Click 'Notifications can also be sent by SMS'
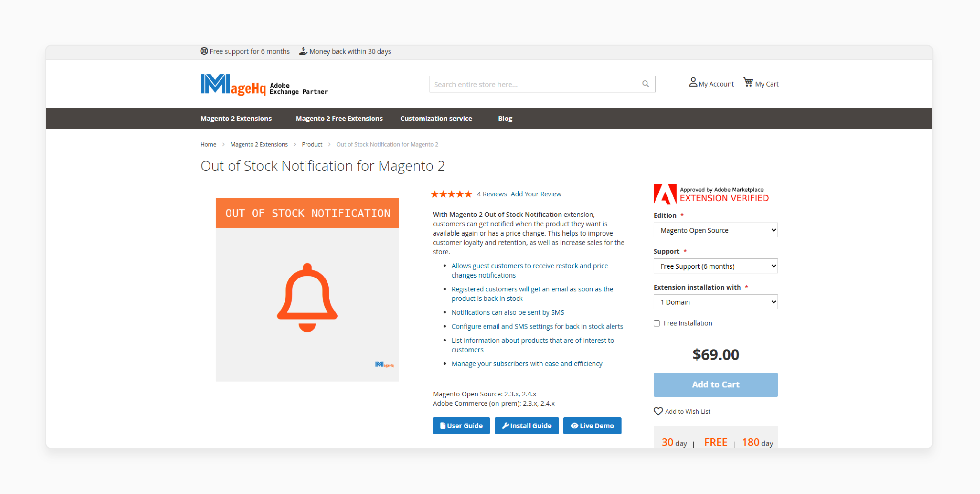This screenshot has width=980, height=494. click(x=508, y=312)
